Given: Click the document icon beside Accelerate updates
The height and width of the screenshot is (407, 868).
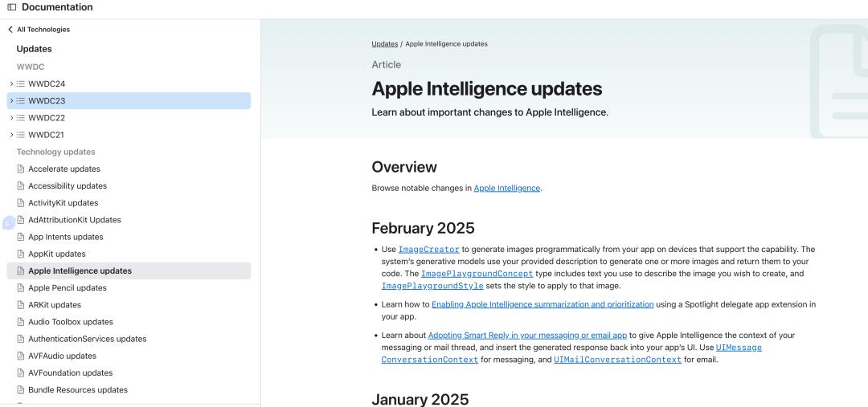Looking at the screenshot, I should click(x=21, y=169).
